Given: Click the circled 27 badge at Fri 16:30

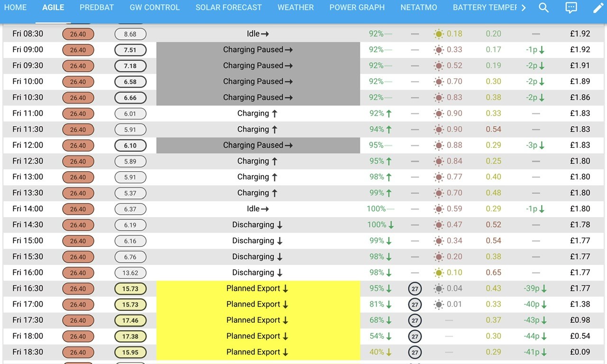Looking at the screenshot, I should click(415, 289).
